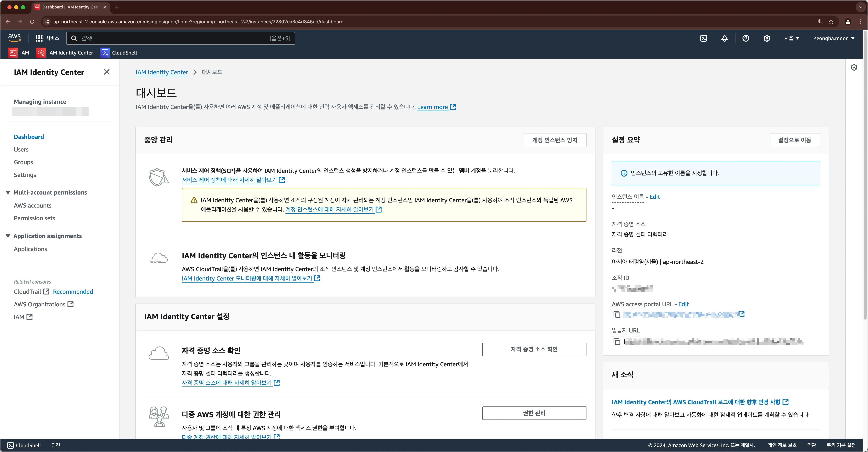Click the 설정으로 이동 button
868x452 pixels.
coord(794,140)
